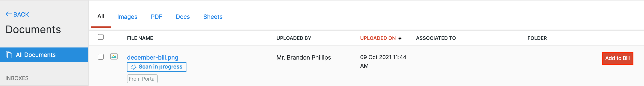Screen dimensions: 644x86
Task: Toggle the select-all header checkbox
Action: pos(101,37)
